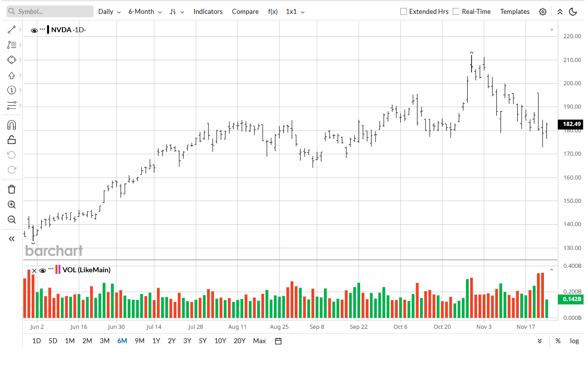Select the numbered counter tool
Image resolution: width=588 pixels, height=366 pixels.
tap(11, 90)
